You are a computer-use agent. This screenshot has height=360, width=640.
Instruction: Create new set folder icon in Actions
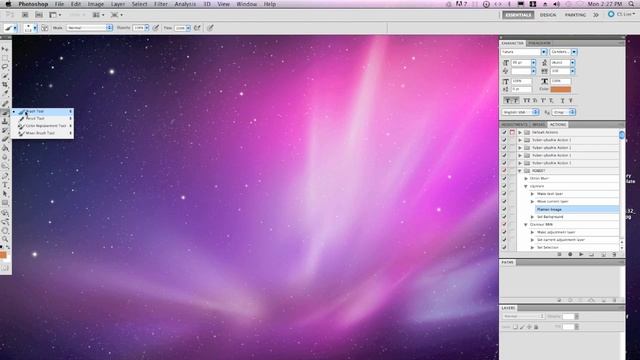coord(591,254)
